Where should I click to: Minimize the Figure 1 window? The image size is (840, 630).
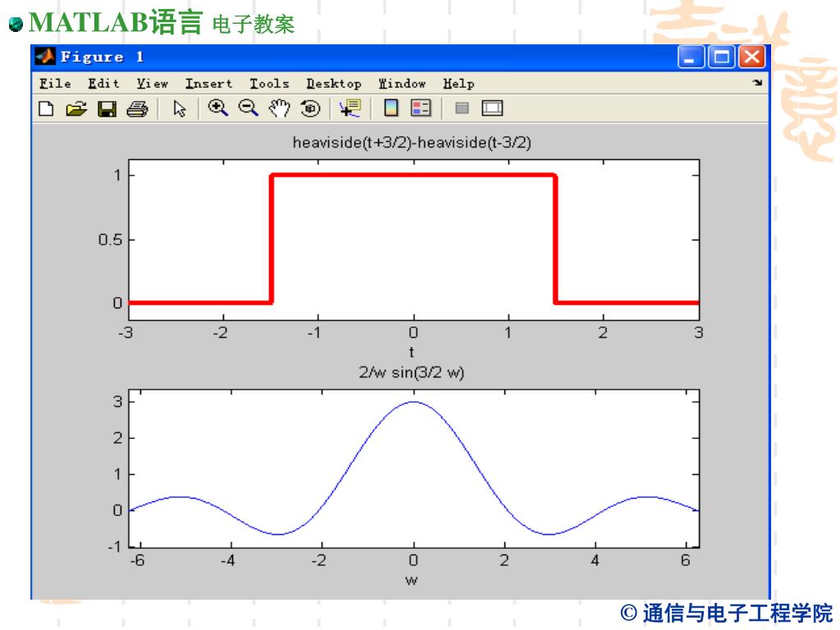[x=691, y=57]
